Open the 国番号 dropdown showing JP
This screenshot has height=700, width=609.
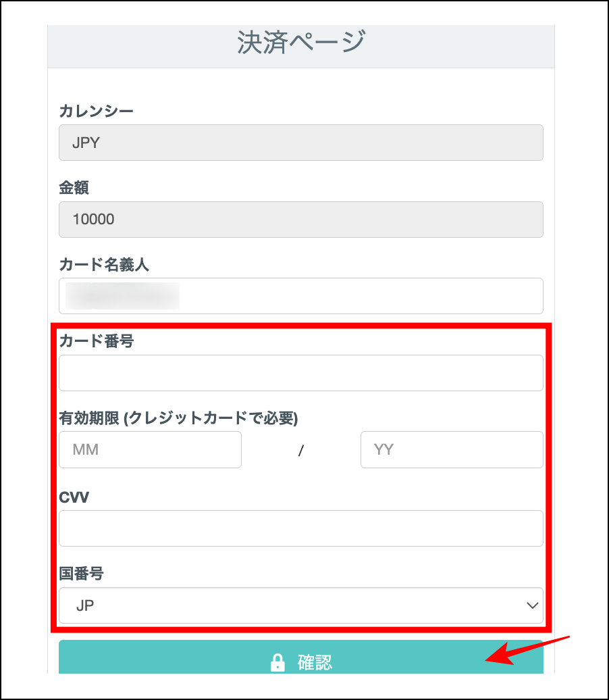pyautogui.click(x=300, y=605)
